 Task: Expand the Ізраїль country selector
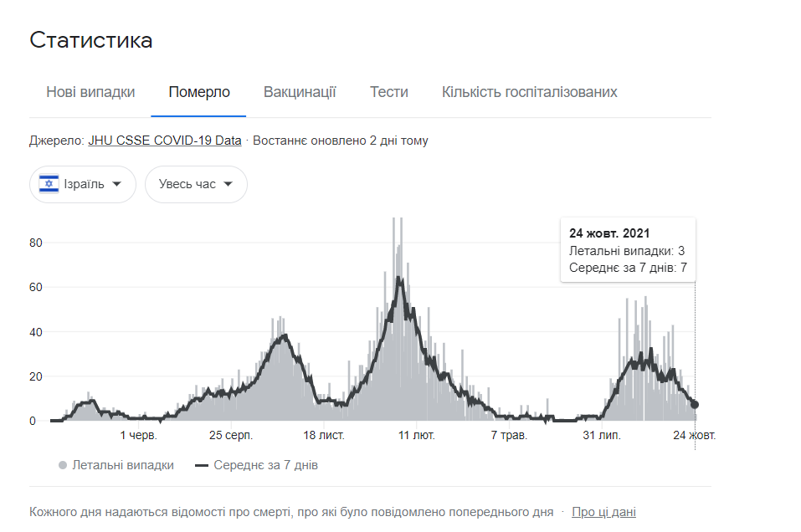(83, 184)
